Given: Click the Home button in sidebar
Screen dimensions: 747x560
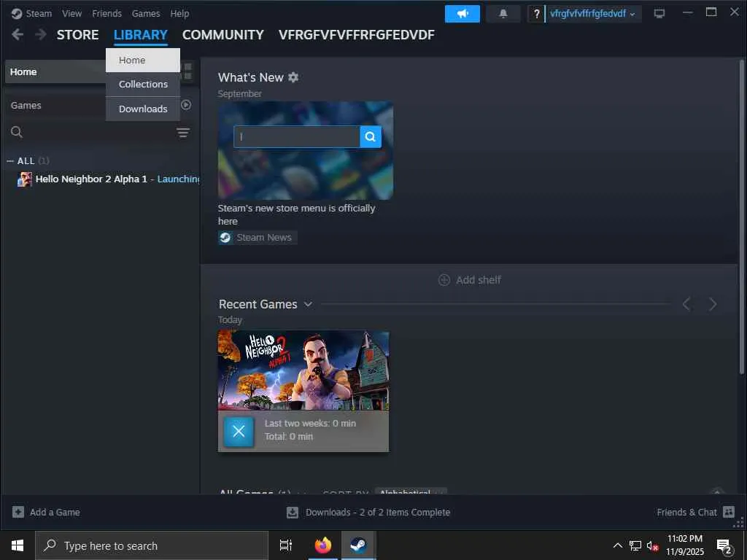Looking at the screenshot, I should click(55, 71).
